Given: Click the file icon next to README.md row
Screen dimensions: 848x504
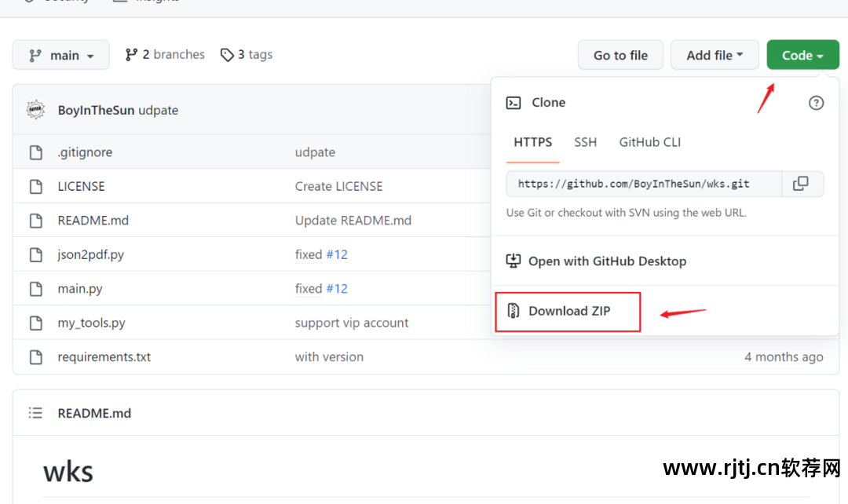Looking at the screenshot, I should tap(35, 221).
